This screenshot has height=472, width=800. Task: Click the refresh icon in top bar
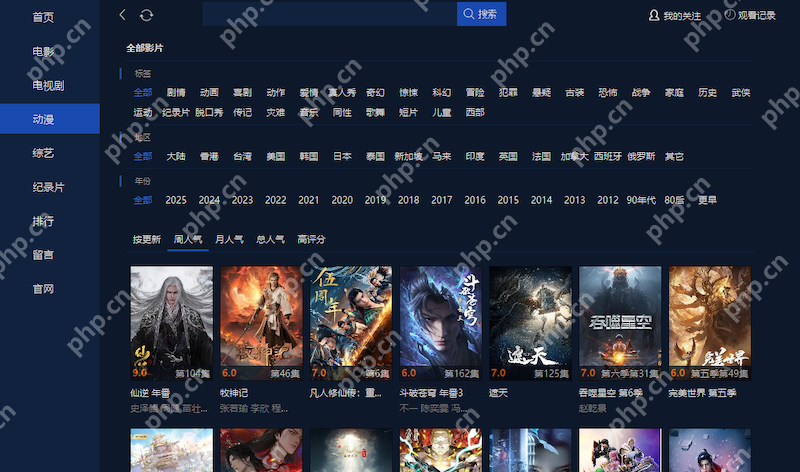[x=146, y=15]
